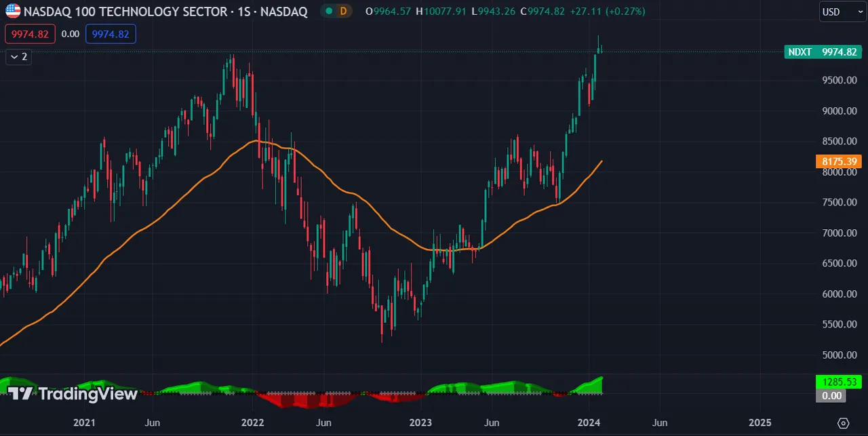Click the blue 9974.82 buy price box
Screen dimensions: 868x436
111,34
